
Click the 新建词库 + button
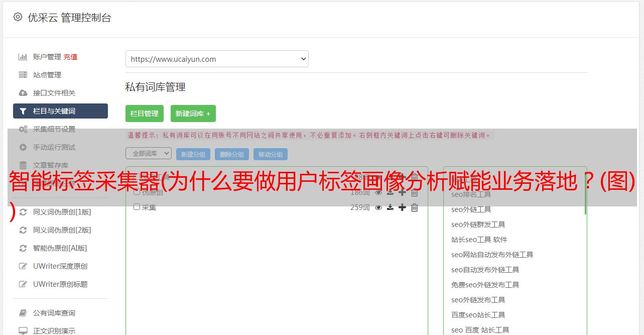[193, 114]
